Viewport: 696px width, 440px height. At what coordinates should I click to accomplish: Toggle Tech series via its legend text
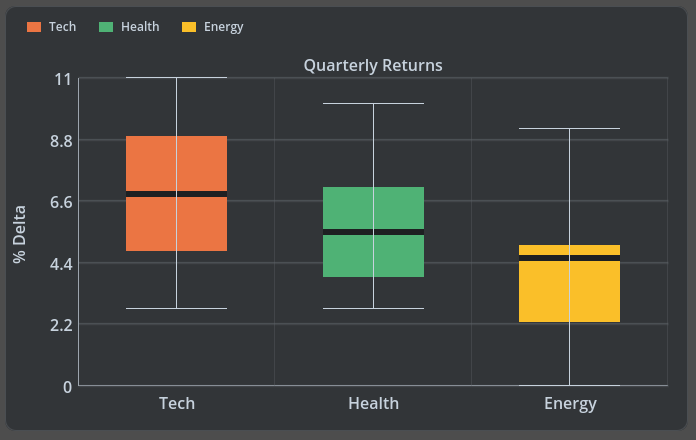tap(62, 27)
